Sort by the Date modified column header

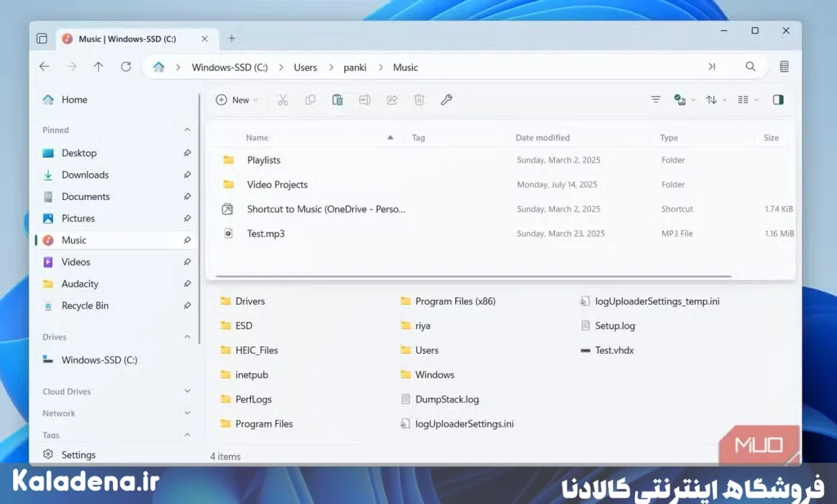tap(543, 137)
